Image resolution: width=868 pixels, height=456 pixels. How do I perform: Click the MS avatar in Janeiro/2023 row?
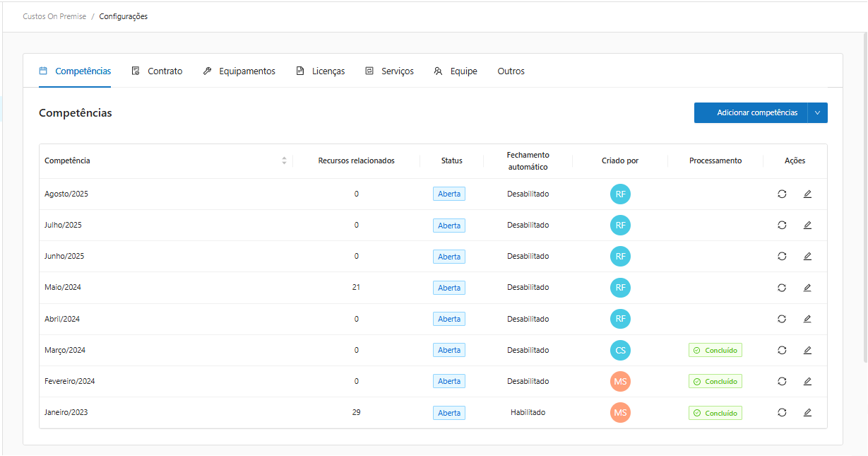(x=620, y=412)
